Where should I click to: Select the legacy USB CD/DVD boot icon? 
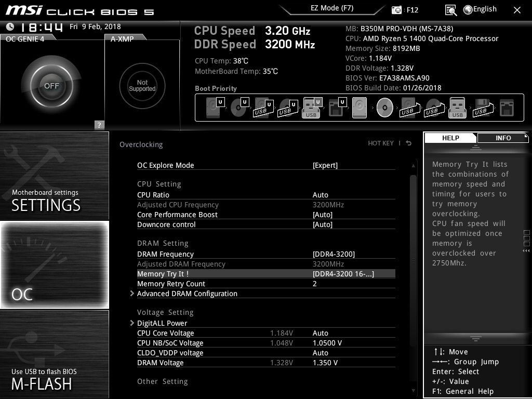click(434, 108)
